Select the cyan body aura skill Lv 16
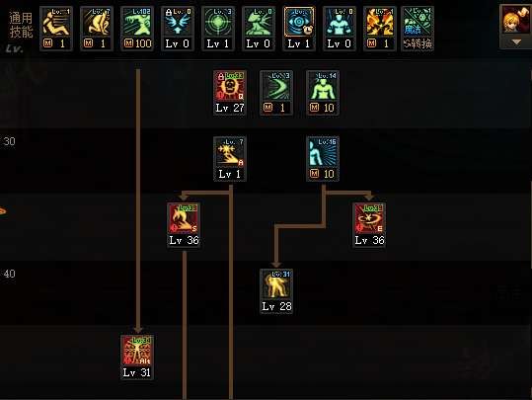The width and height of the screenshot is (532, 400). pyautogui.click(x=323, y=152)
